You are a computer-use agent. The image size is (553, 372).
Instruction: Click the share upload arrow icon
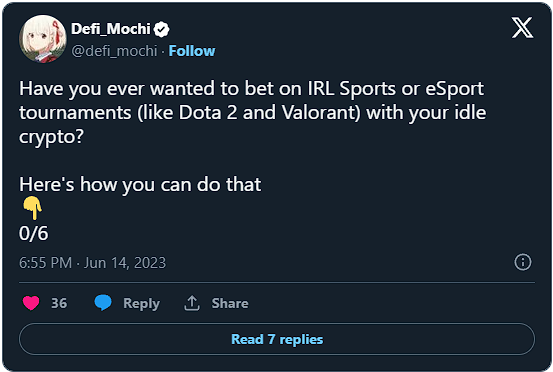pos(192,303)
